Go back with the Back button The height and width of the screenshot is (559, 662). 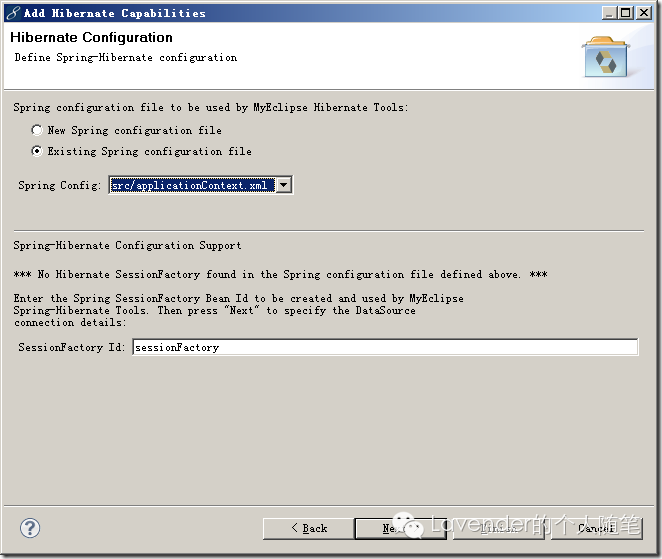(x=309, y=529)
